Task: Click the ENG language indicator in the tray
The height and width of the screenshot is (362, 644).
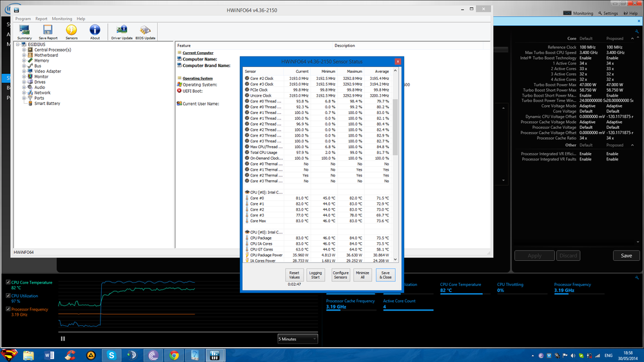Action: pos(609,356)
